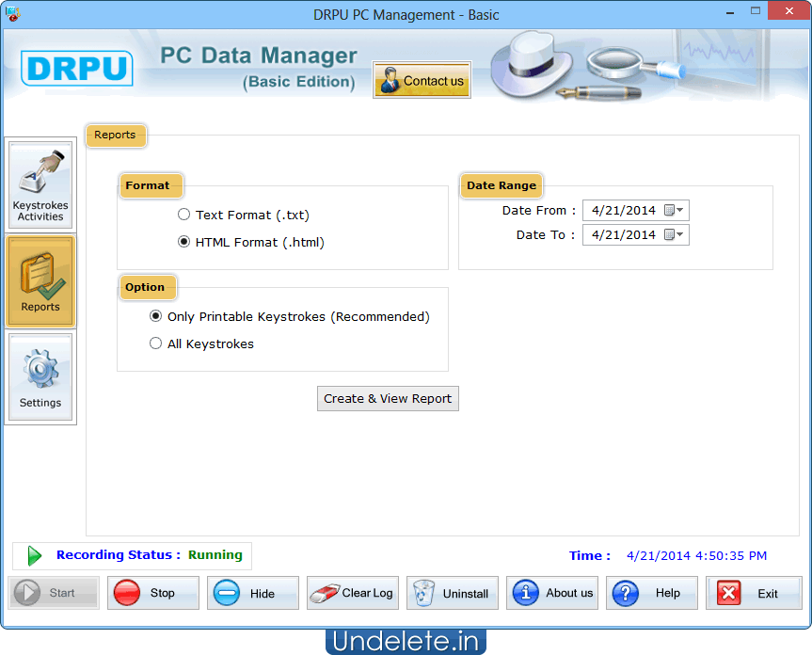This screenshot has width=812, height=655.
Task: Click the app icon in title bar
Action: (12, 13)
